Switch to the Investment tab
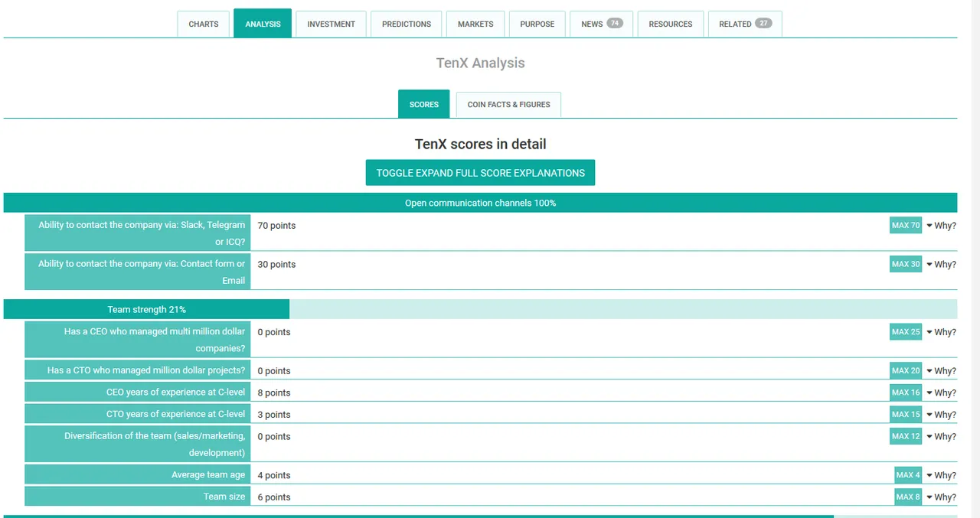 pos(331,24)
